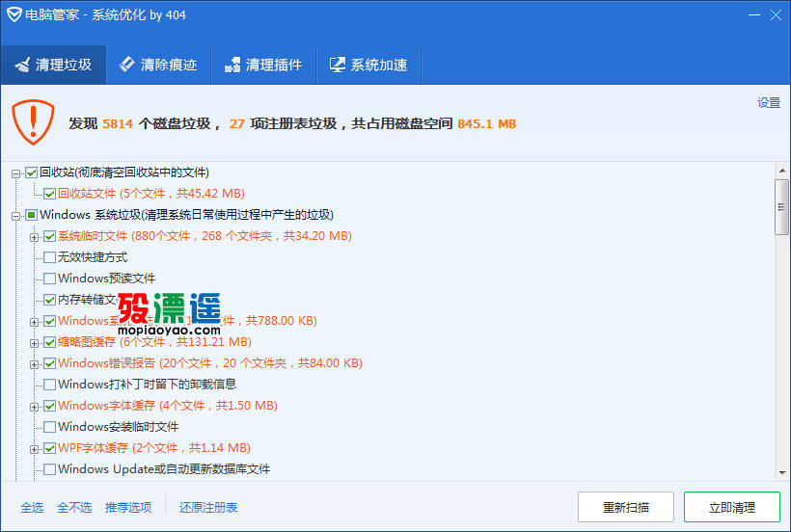Expand the WPF字体缓存 node
Image resolution: width=791 pixels, height=532 pixels.
pos(34,449)
